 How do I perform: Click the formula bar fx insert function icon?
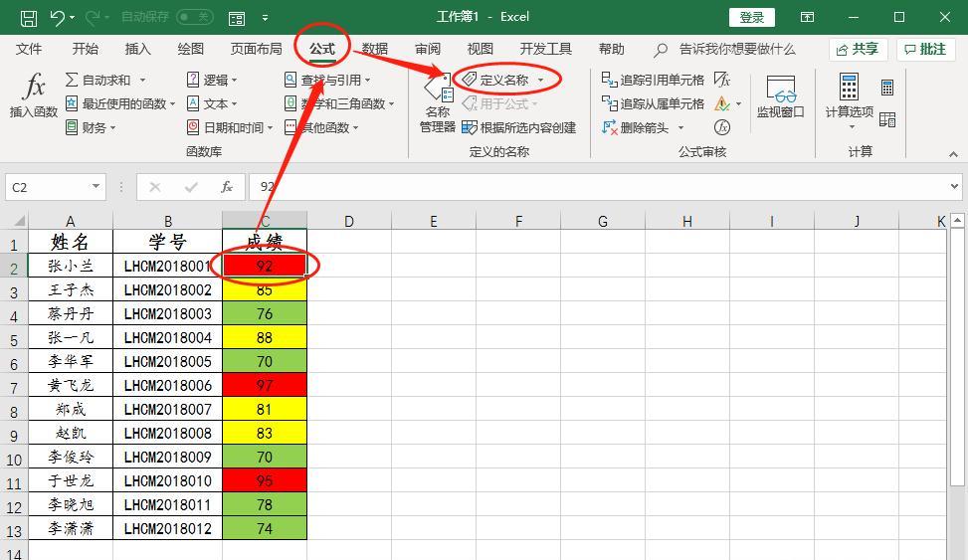[x=227, y=187]
